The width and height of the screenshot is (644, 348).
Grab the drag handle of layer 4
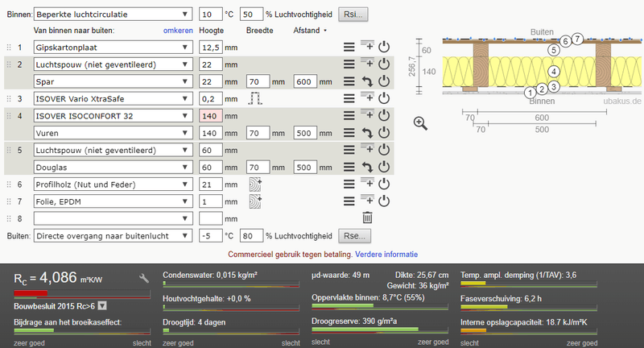coord(9,116)
